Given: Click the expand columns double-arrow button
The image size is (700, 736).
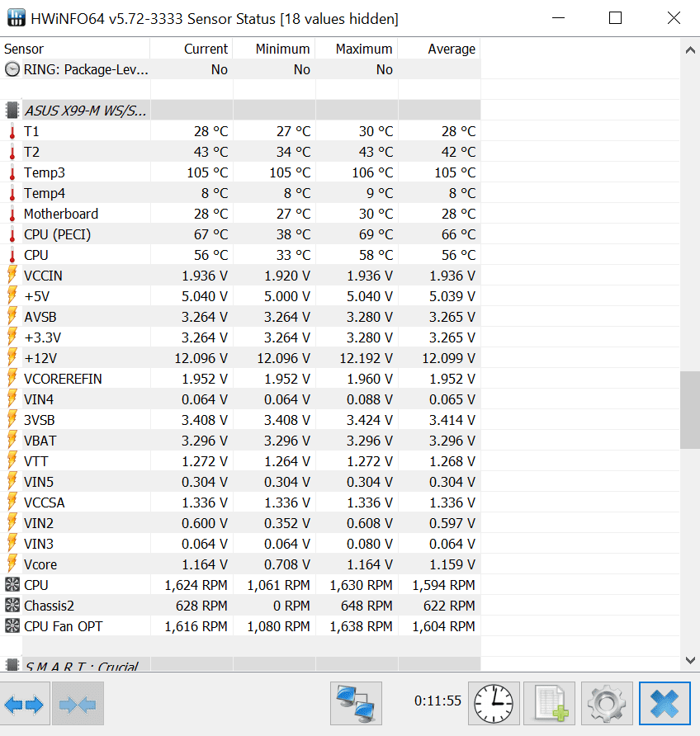Looking at the screenshot, I should pos(25,704).
